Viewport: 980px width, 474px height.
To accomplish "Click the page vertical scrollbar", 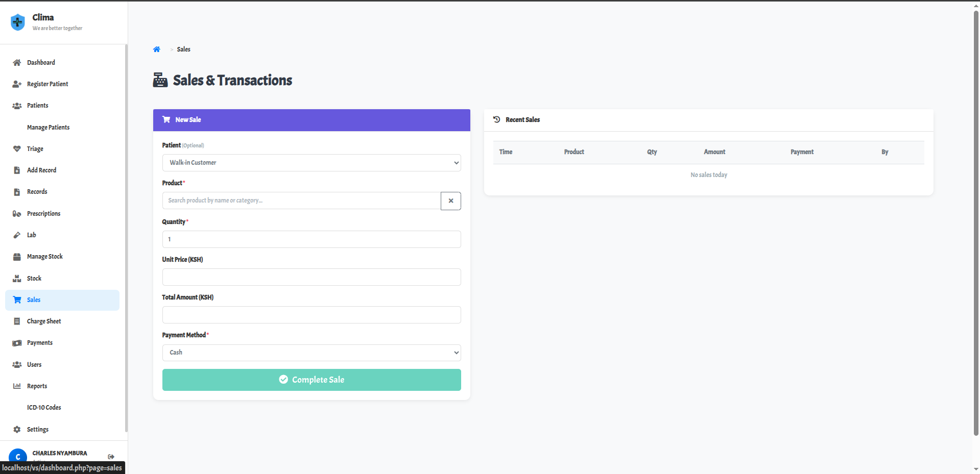I will (976, 224).
